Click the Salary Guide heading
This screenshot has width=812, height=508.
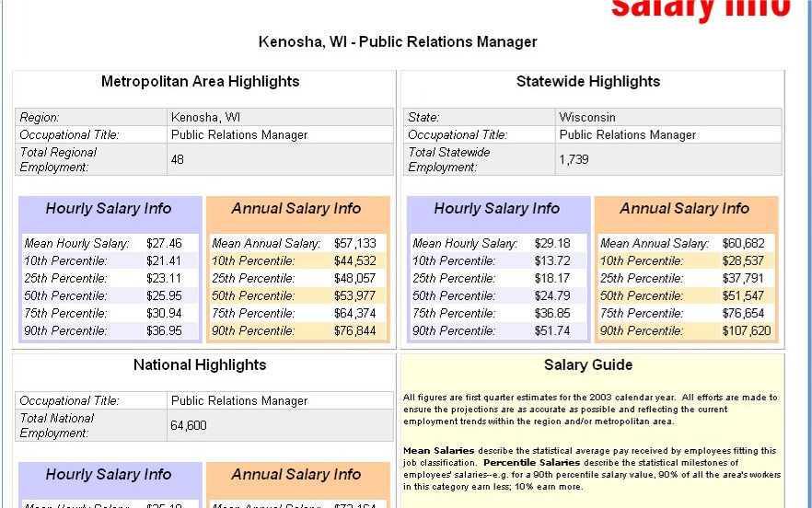click(587, 365)
